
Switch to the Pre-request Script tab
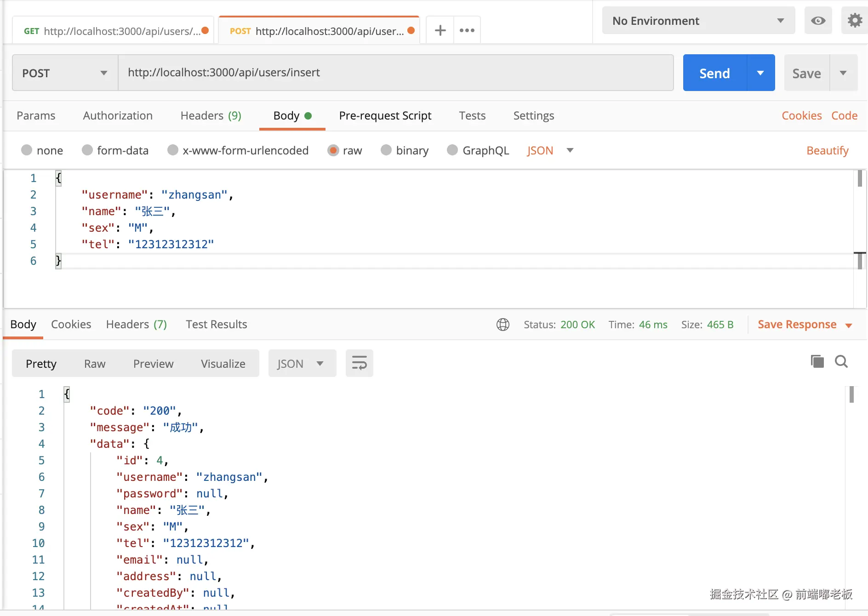[x=385, y=116]
